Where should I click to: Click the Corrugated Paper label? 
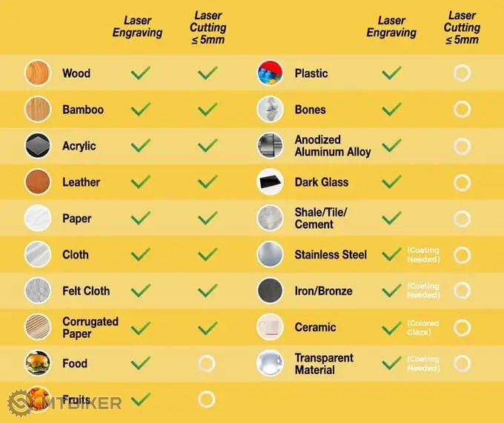tap(90, 327)
